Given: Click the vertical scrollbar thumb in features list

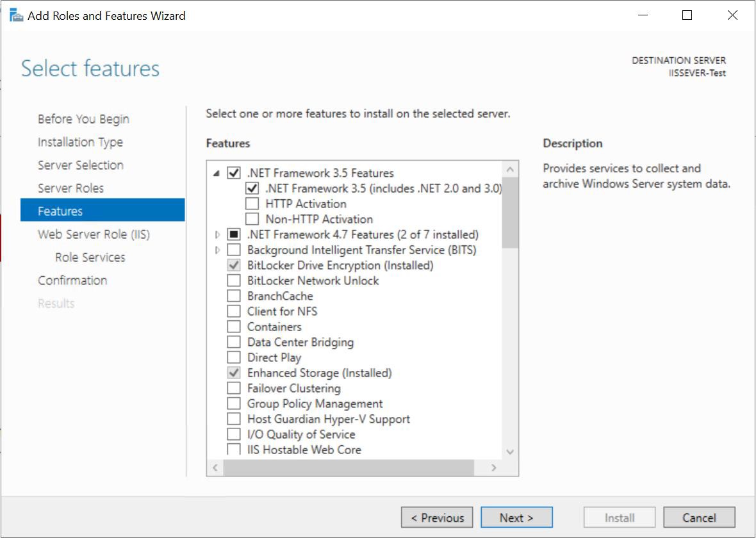Looking at the screenshot, I should click(510, 213).
